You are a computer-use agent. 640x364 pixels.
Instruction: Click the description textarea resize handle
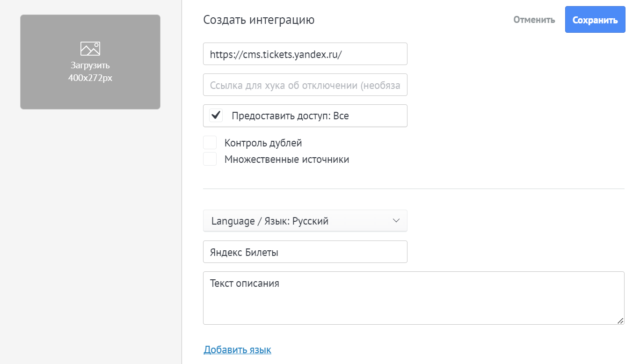coord(620,320)
